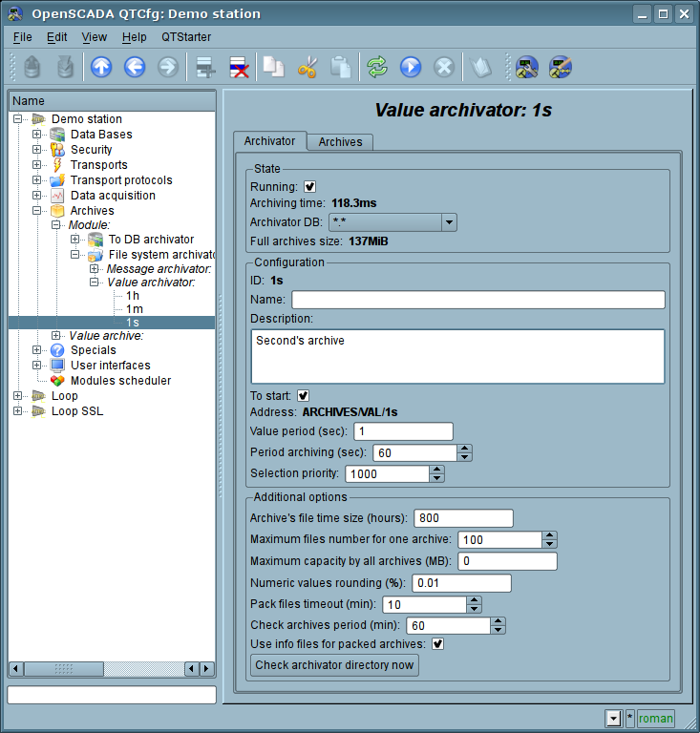This screenshot has height=733, width=700.
Task: Click the Load from DB toolbar icon
Action: point(32,68)
